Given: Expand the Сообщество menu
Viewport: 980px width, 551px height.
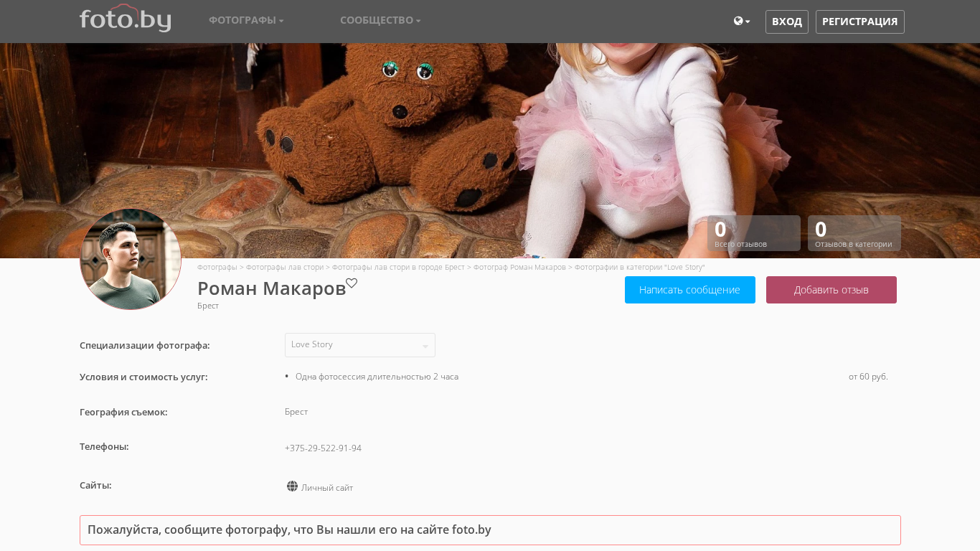Looking at the screenshot, I should (380, 21).
